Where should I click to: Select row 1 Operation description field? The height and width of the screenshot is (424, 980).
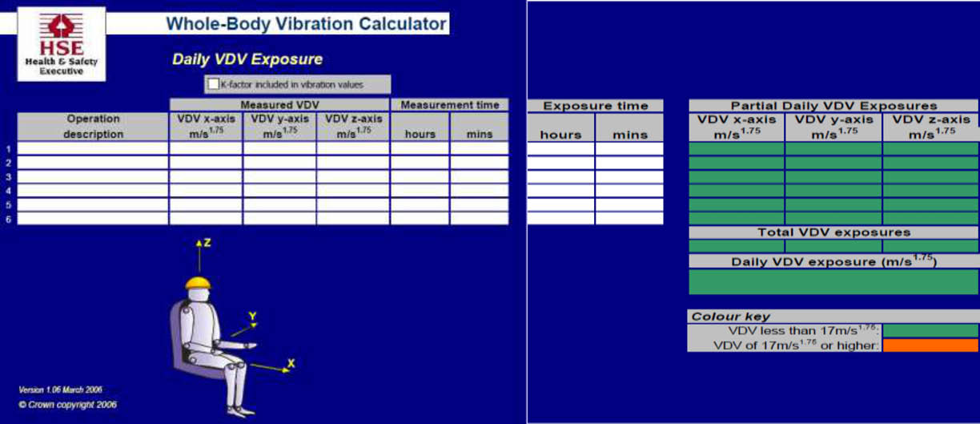(93, 148)
